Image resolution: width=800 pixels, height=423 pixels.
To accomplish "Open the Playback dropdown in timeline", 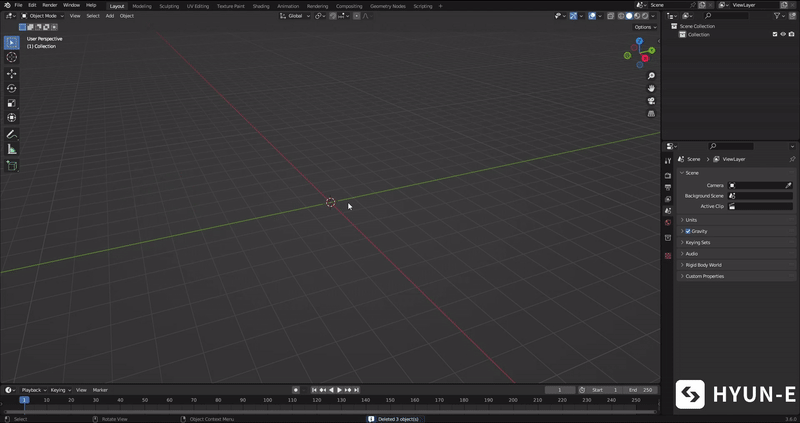I will tap(34, 390).
